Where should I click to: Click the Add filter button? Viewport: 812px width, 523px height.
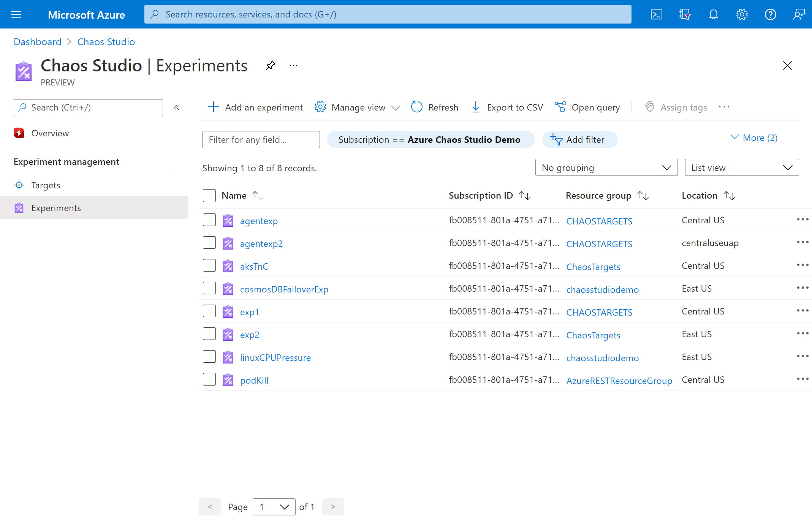[580, 140]
